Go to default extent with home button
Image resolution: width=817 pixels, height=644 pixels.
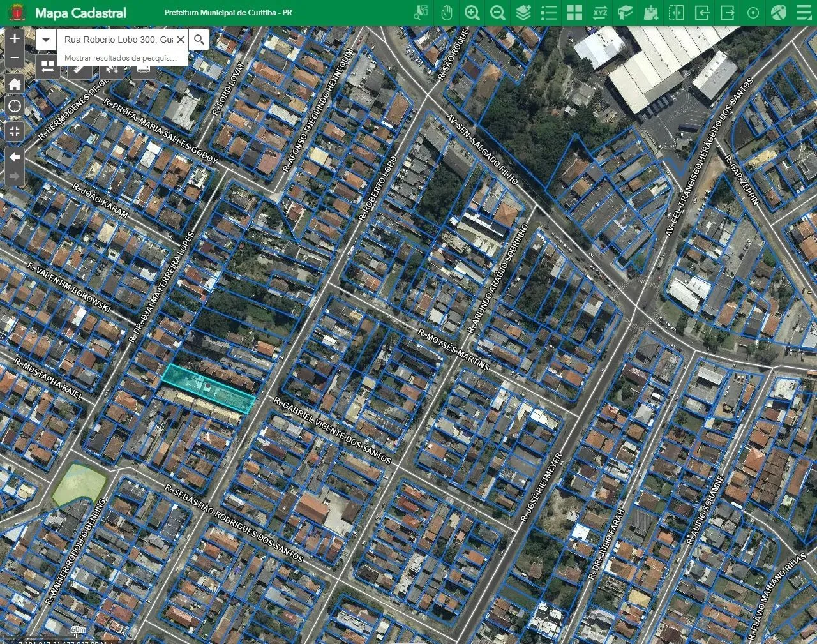click(x=15, y=84)
